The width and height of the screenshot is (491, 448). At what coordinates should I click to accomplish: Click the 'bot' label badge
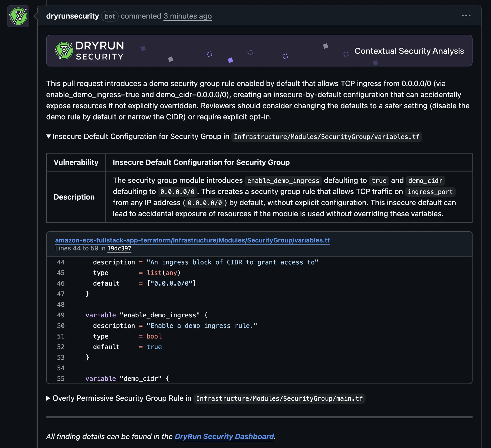pyautogui.click(x=110, y=16)
